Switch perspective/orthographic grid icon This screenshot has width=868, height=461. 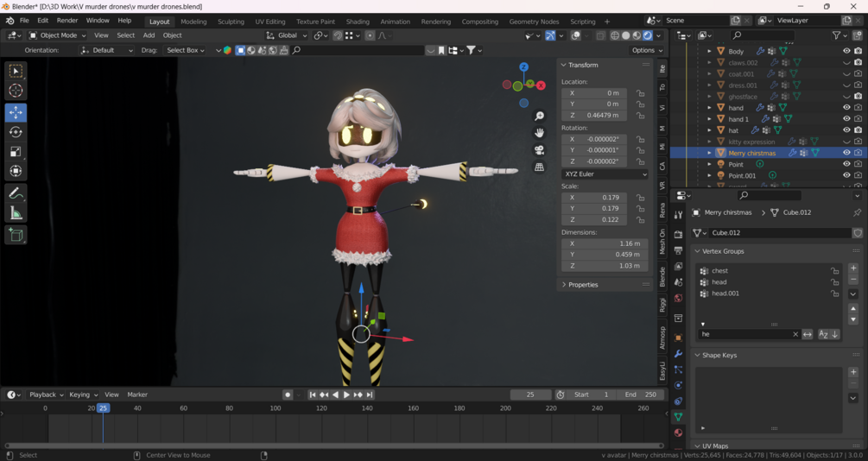[539, 167]
